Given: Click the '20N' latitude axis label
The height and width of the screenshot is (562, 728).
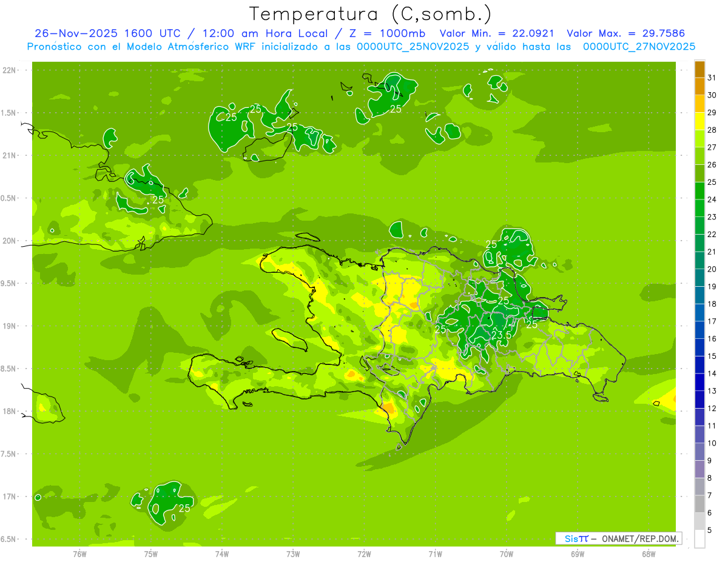Looking at the screenshot, I should 9,241.
